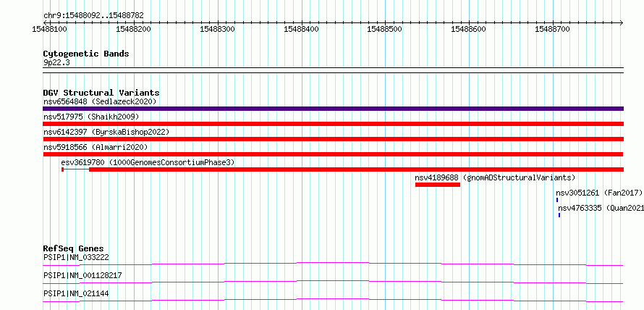This screenshot has width=644, height=310.
Task: Select the nsv3051261 (Fan2017) label
Action: click(599, 193)
